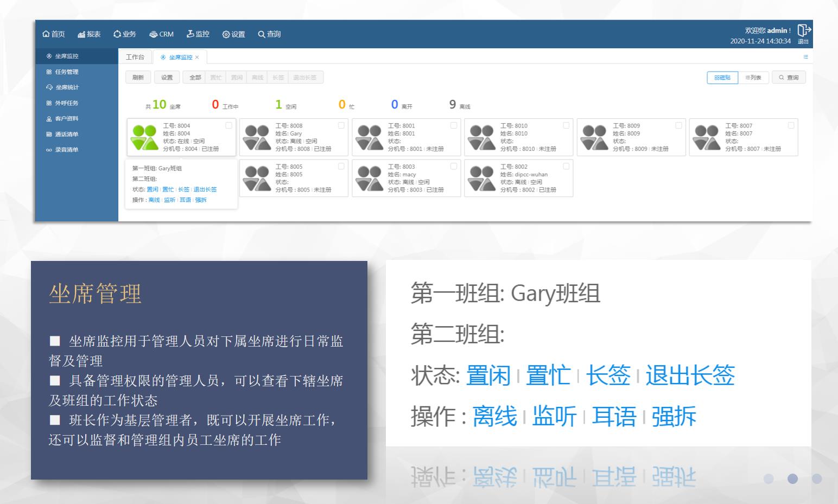The height and width of the screenshot is (504, 838).
Task: Select the greyed 置忙 filter button in toolbar
Action: (216, 78)
